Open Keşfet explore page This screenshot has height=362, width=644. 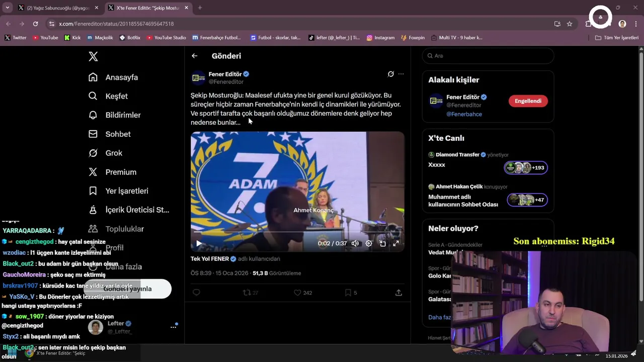[108, 96]
